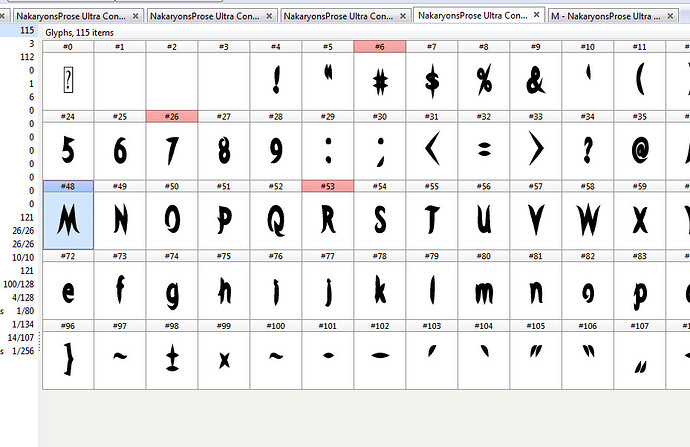Select the percent glyph #8

point(484,81)
